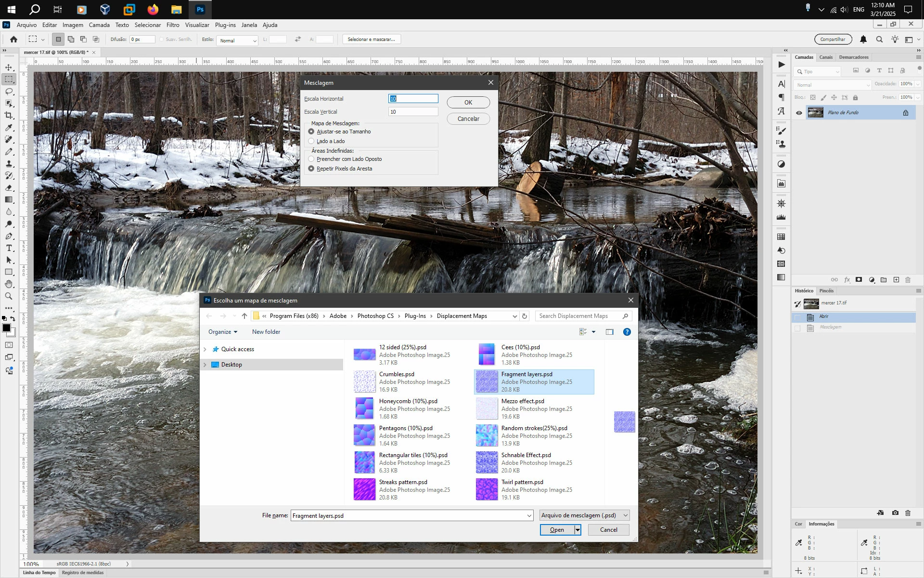
Task: Select the Eyedropper tool
Action: click(x=9, y=128)
